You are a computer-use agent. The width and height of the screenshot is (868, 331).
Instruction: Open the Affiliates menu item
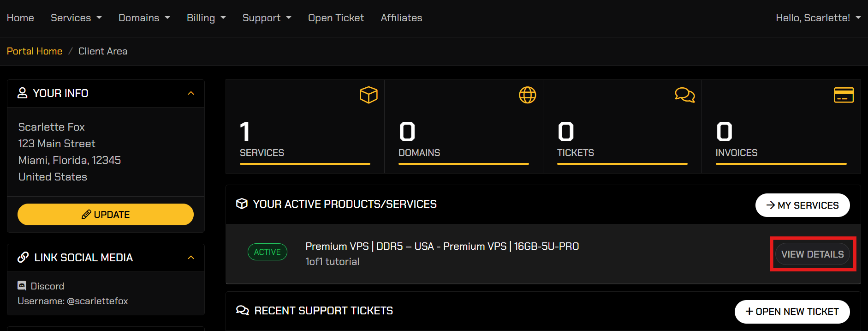point(401,18)
